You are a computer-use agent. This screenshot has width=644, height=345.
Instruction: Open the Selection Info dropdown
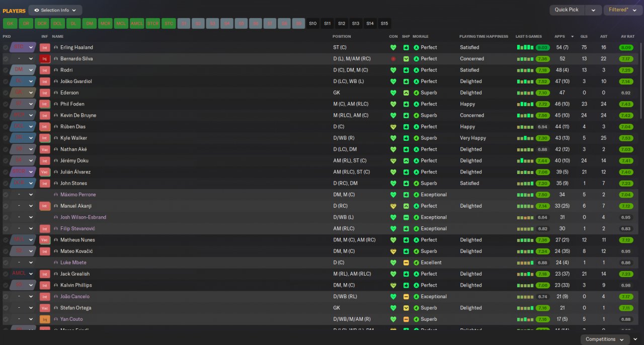point(55,10)
